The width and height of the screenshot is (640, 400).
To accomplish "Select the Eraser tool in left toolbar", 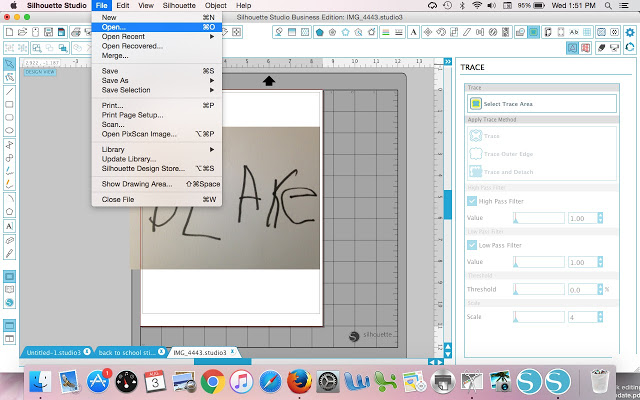I will click(9, 240).
